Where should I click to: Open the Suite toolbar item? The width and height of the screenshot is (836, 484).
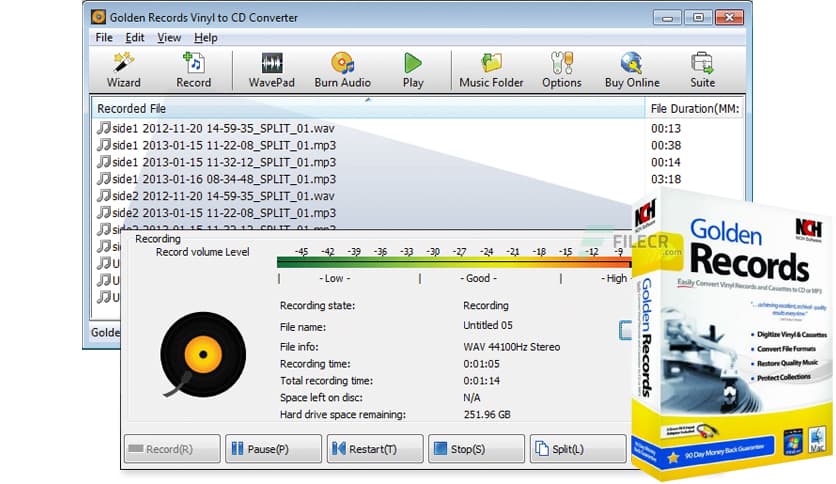point(702,70)
